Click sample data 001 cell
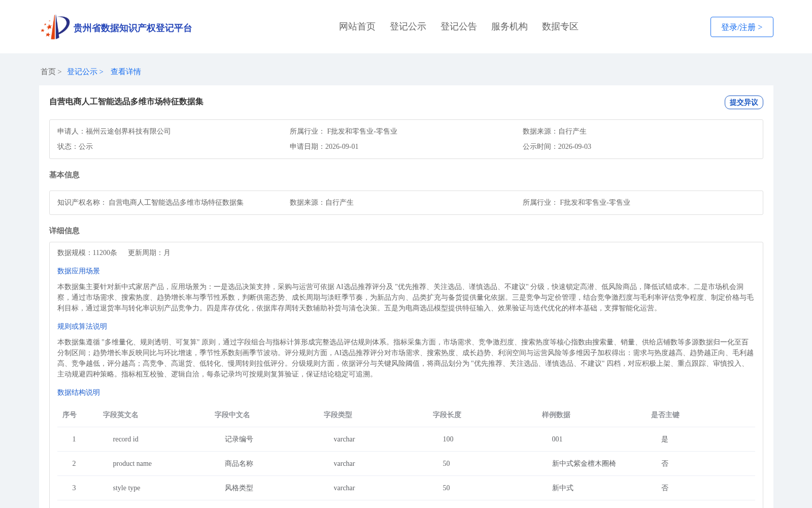The image size is (812, 508). (557, 439)
